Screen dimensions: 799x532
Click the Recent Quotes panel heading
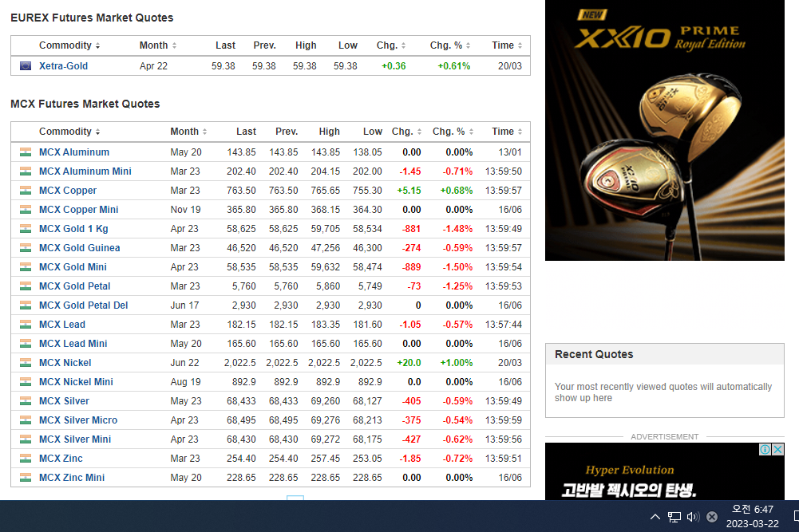coord(594,354)
